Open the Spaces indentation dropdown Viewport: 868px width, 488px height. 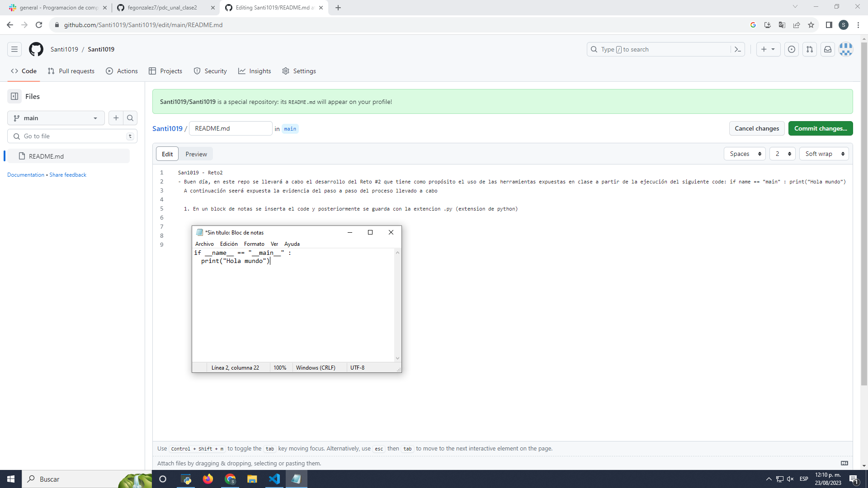(744, 154)
